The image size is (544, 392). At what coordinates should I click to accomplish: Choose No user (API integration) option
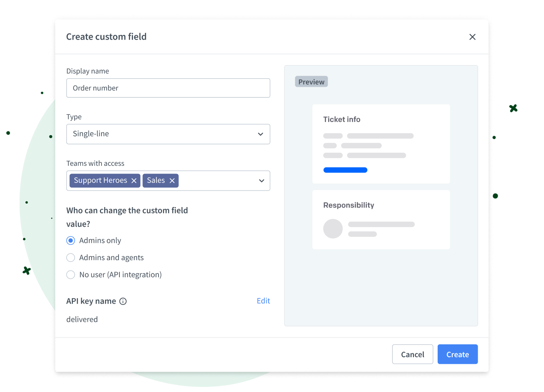point(71,275)
